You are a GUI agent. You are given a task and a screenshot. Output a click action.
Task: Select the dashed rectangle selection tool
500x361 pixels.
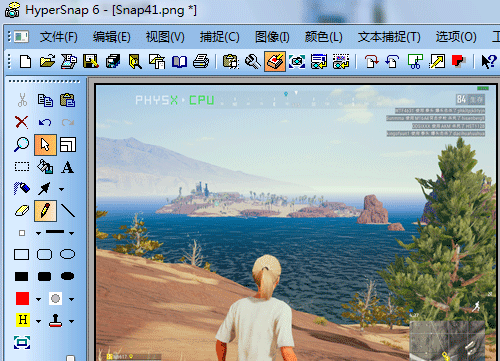tap(22, 167)
